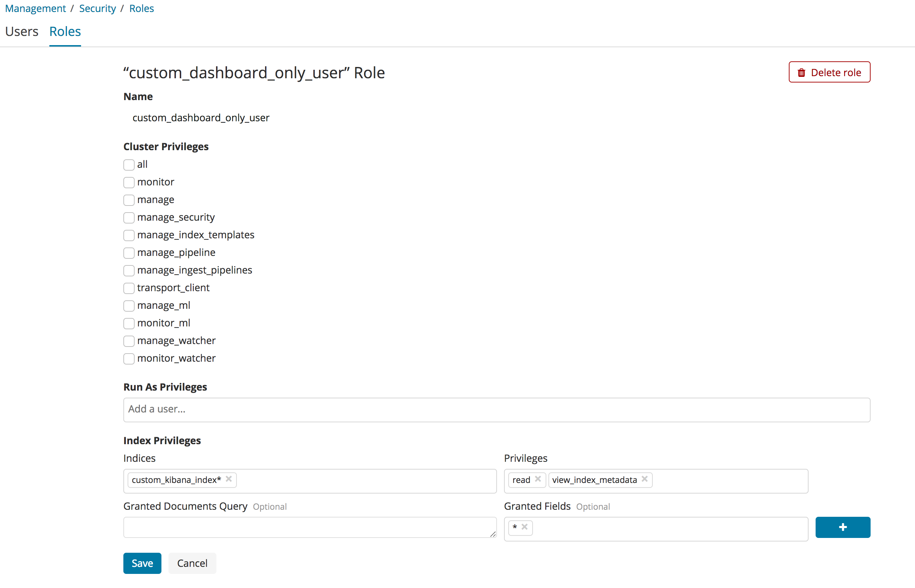
Task: Switch to the Users tab
Action: pos(22,31)
